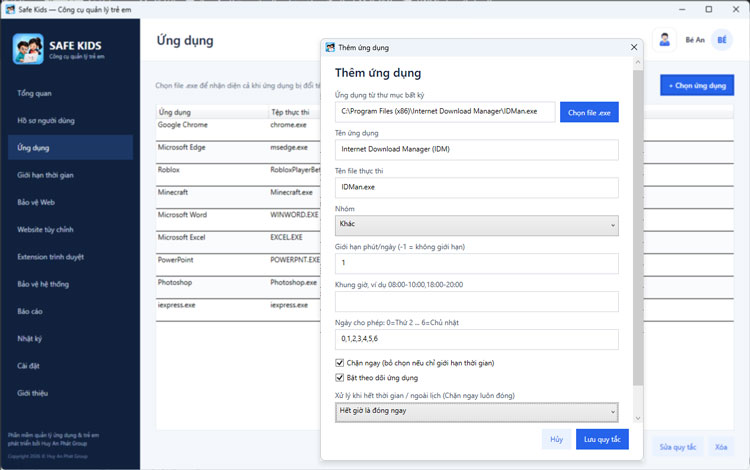This screenshot has height=470, width=750.
Task: Click the Ứng dụng column header
Action: pyautogui.click(x=213, y=112)
